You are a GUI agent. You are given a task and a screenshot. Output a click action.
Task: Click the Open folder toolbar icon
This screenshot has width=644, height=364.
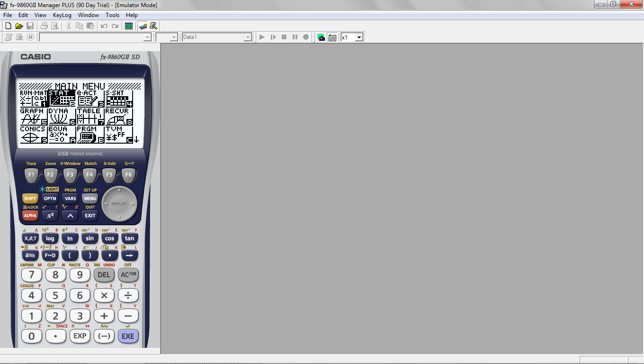click(x=19, y=26)
